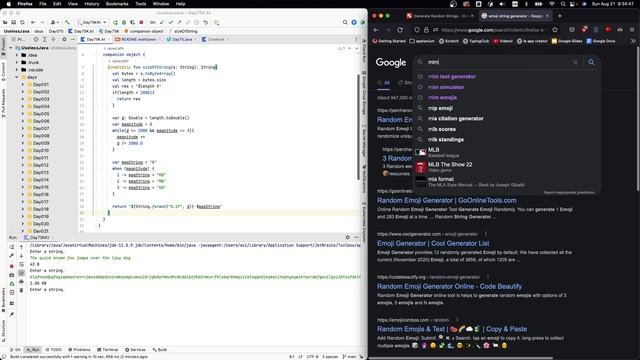640x360 pixels.
Task: Click the editor vertical scrollbar
Action: [358, 127]
